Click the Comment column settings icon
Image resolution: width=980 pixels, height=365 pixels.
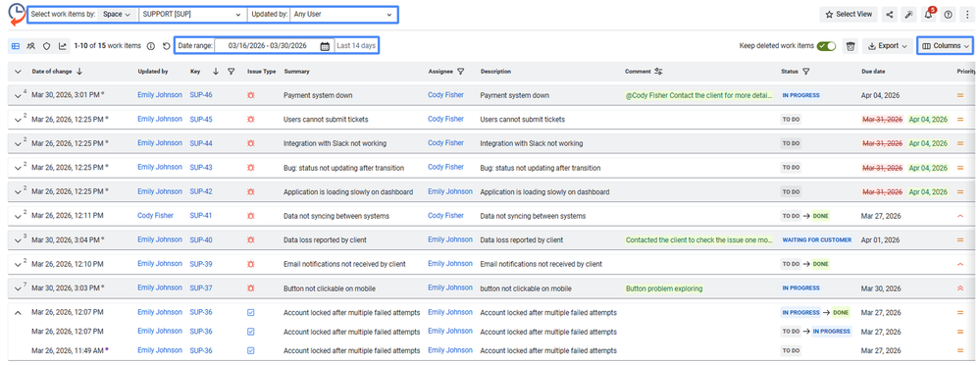(x=658, y=72)
